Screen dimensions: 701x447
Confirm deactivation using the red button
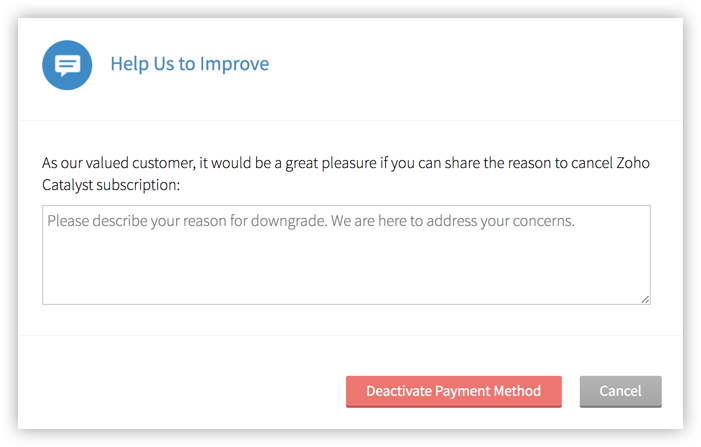point(453,391)
